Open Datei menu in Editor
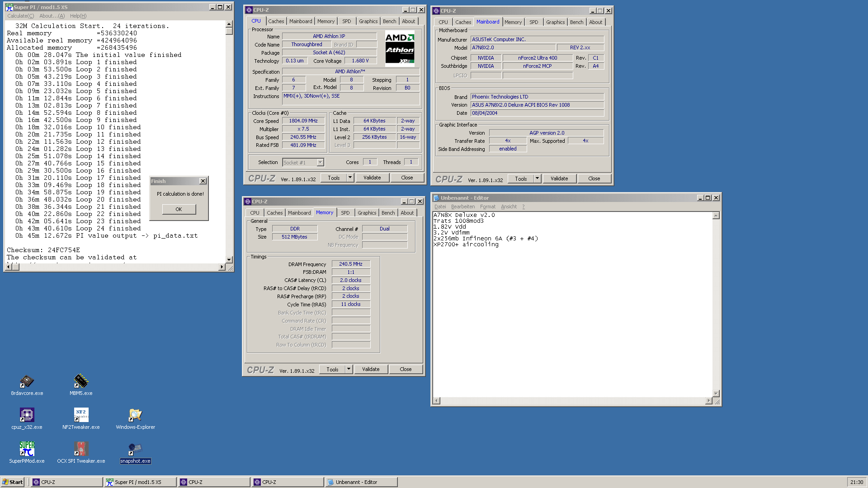This screenshot has width=868, height=488. (x=440, y=206)
